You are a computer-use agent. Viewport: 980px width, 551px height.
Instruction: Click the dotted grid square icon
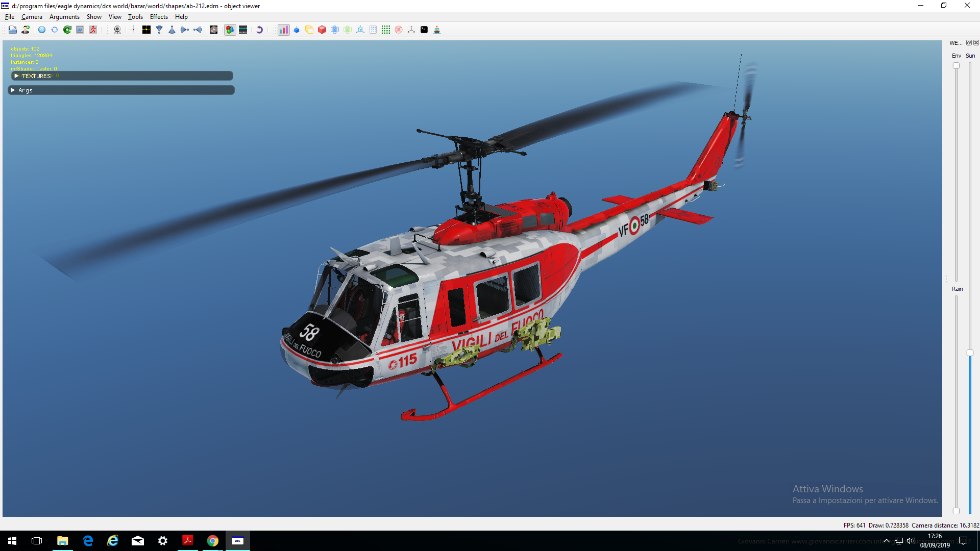pyautogui.click(x=373, y=30)
